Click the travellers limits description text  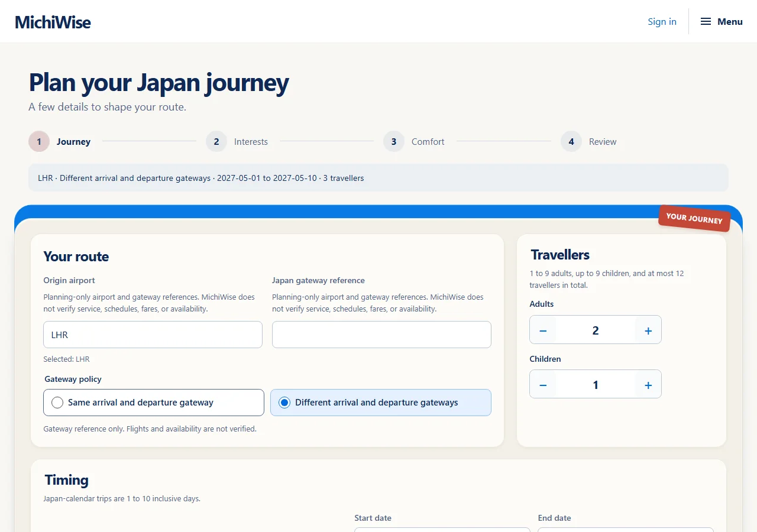(x=607, y=279)
